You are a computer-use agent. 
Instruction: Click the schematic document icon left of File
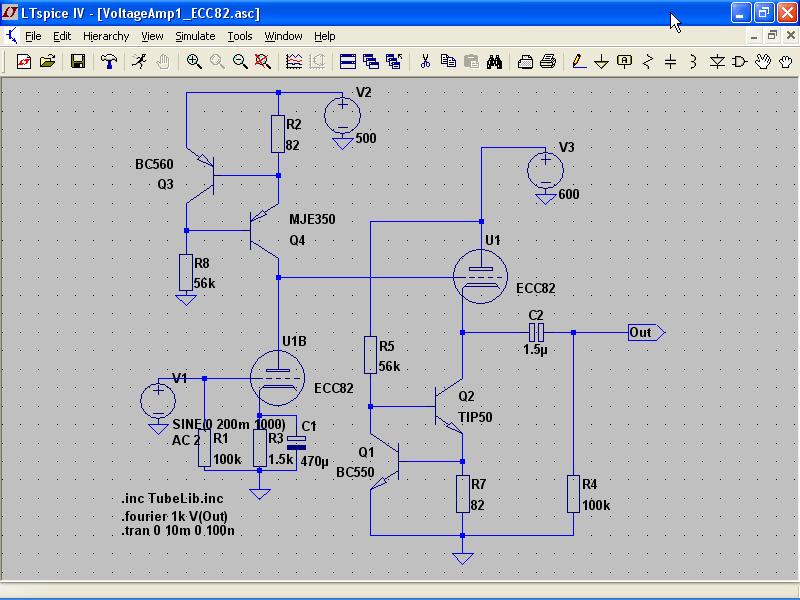pyautogui.click(x=11, y=36)
